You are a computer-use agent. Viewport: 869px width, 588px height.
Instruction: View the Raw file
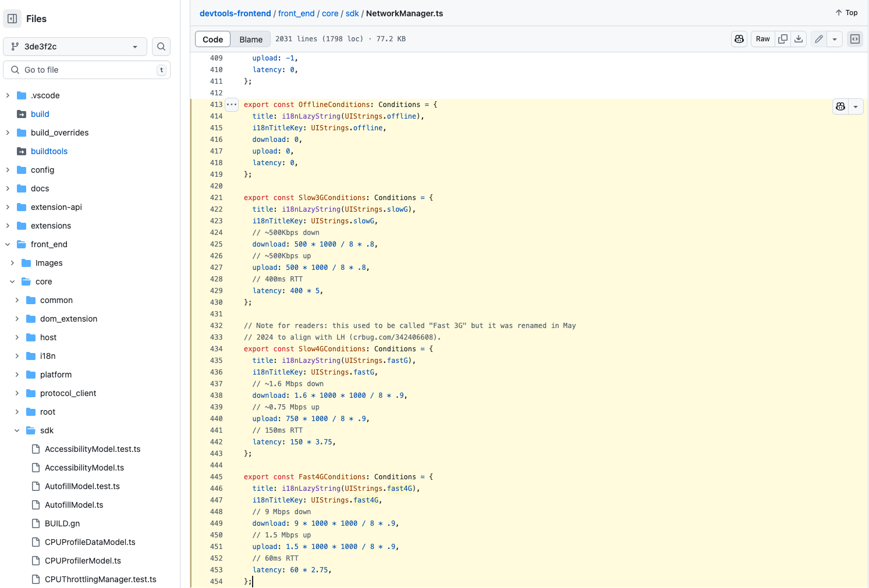point(762,39)
